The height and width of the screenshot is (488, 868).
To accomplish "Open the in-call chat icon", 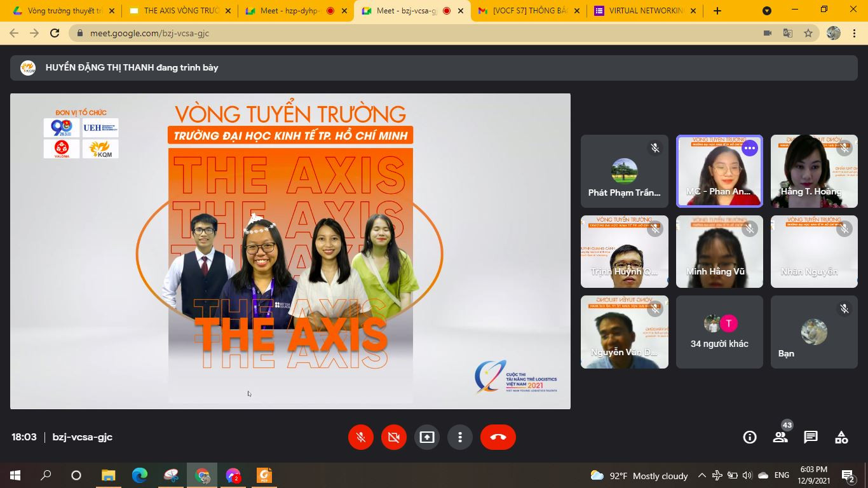I will tap(811, 437).
